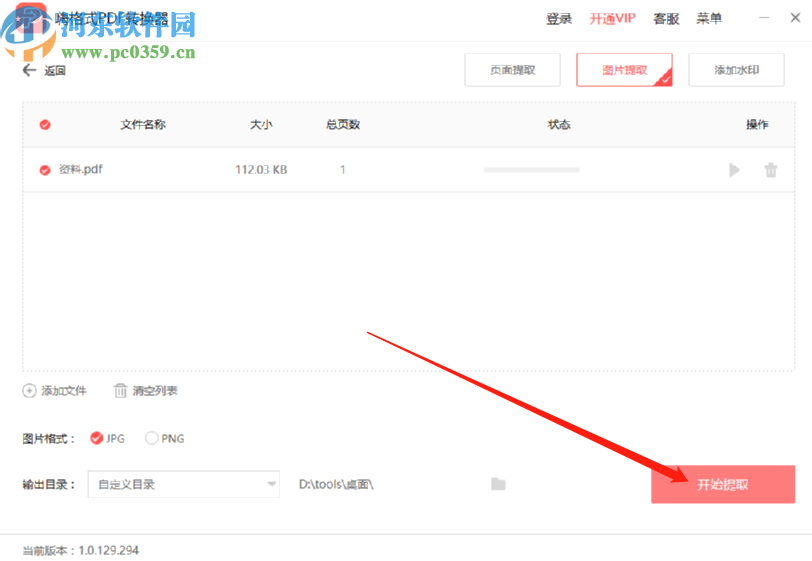The width and height of the screenshot is (812, 561).
Task: Click the 总页数 column header
Action: pos(343,125)
